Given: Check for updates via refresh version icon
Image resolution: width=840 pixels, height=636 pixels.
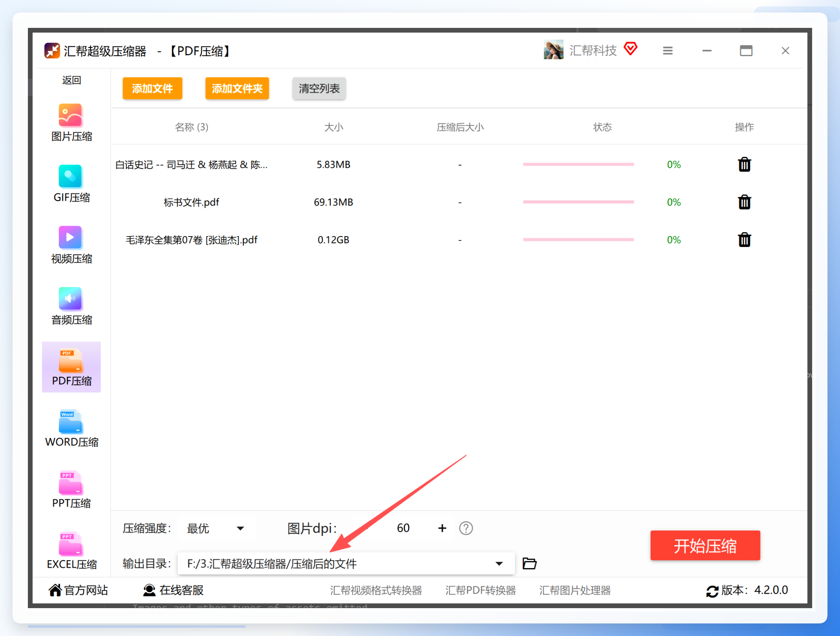Looking at the screenshot, I should pos(712,591).
